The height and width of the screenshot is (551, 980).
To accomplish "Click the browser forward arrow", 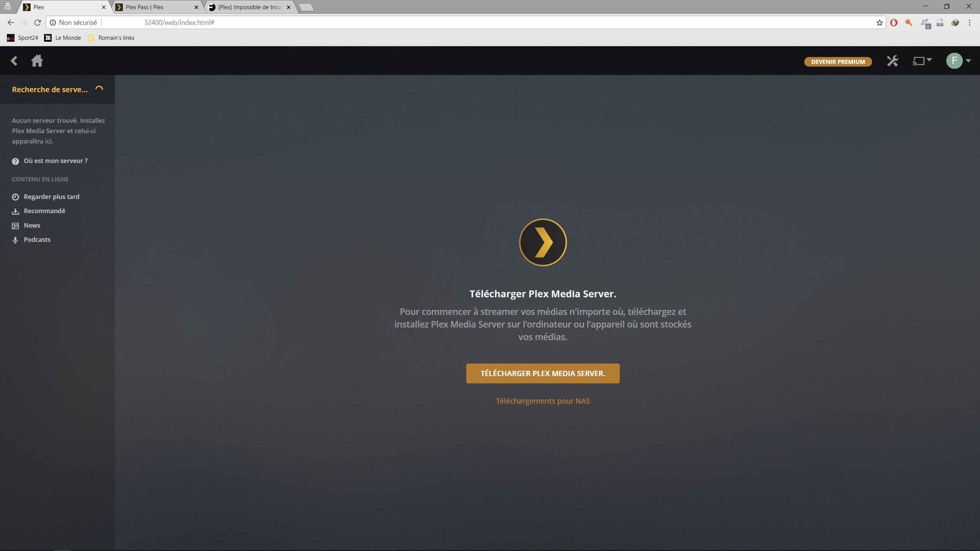I will point(24,23).
